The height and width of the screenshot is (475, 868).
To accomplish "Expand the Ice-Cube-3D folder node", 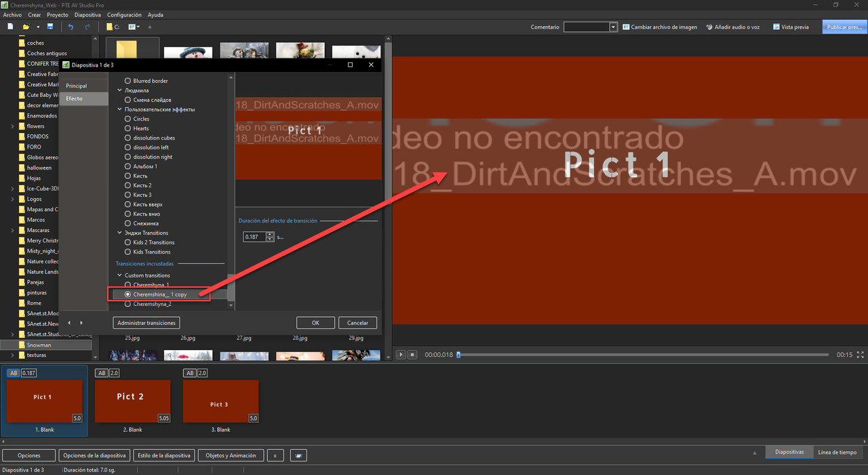I will [12, 189].
